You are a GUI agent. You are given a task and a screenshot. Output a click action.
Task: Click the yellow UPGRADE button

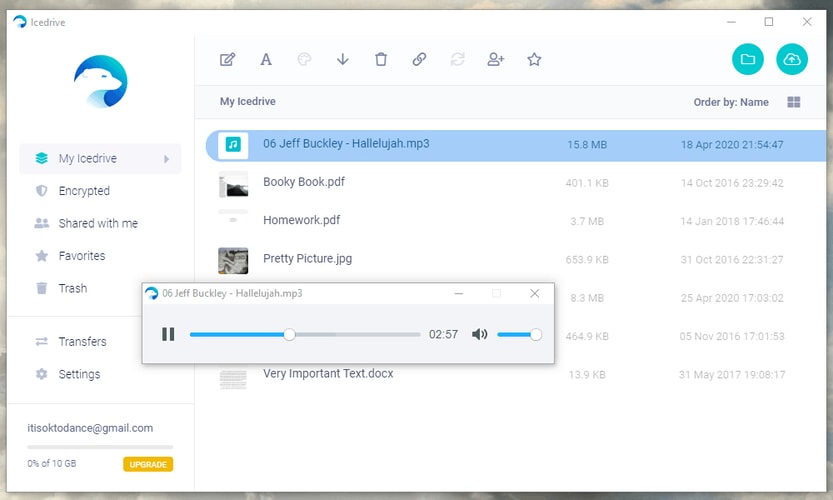[x=148, y=464]
